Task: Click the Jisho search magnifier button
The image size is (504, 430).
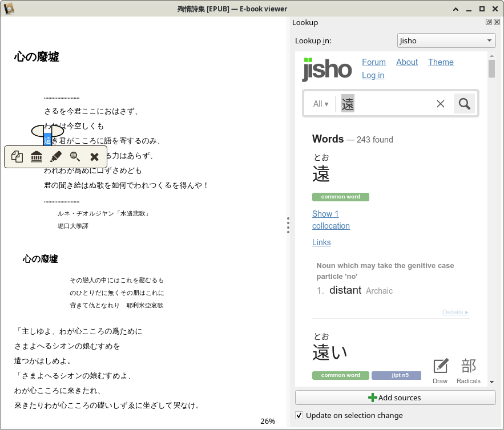Action: tap(464, 103)
